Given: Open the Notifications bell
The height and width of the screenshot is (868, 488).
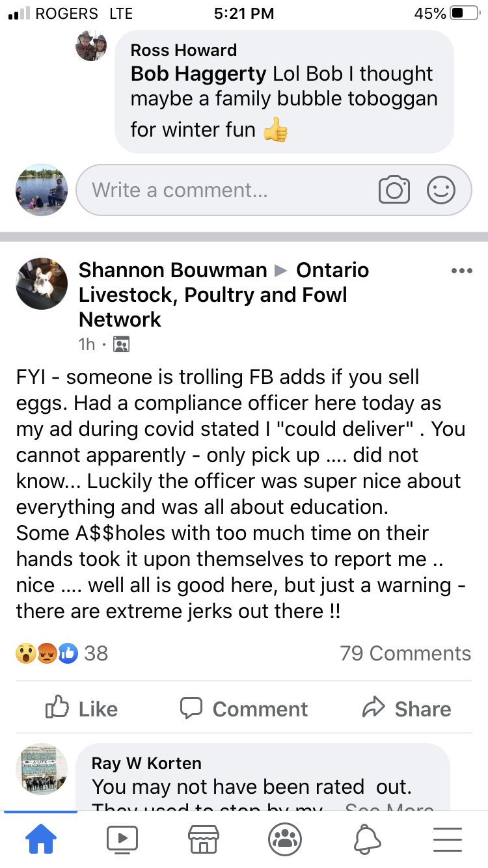Looking at the screenshot, I should (x=366, y=839).
